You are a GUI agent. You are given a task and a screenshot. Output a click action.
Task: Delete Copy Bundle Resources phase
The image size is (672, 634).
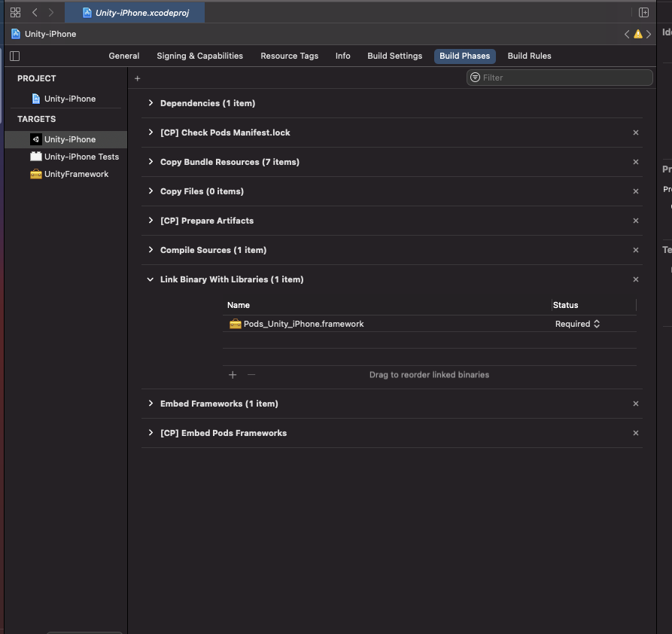(636, 162)
